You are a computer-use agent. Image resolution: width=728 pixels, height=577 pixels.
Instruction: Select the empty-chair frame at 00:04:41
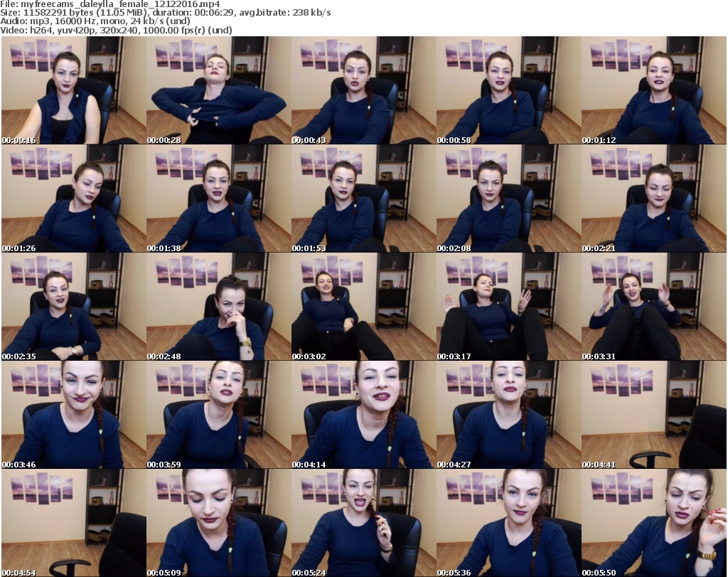(x=654, y=415)
